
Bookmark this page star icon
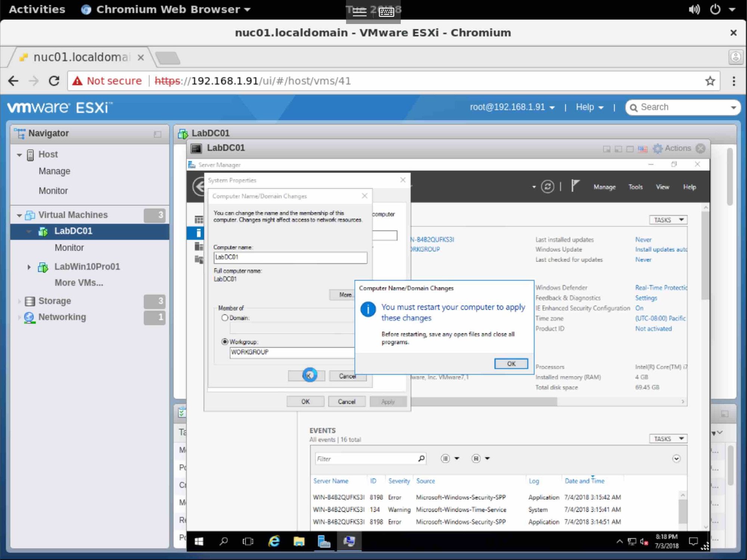pos(710,81)
